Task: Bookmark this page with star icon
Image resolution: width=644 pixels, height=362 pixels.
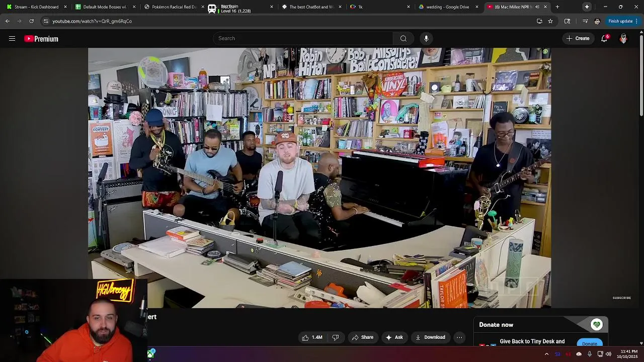Action: coord(550,21)
